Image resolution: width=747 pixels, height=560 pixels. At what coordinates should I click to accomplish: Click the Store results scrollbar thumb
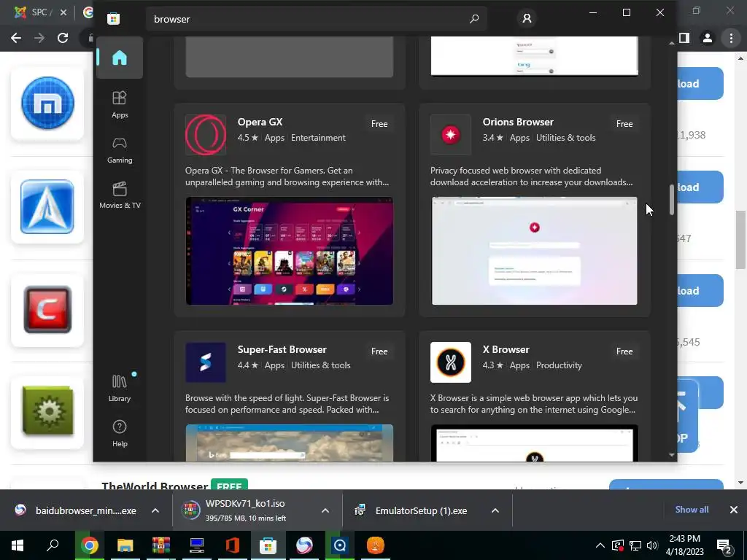coord(672,200)
